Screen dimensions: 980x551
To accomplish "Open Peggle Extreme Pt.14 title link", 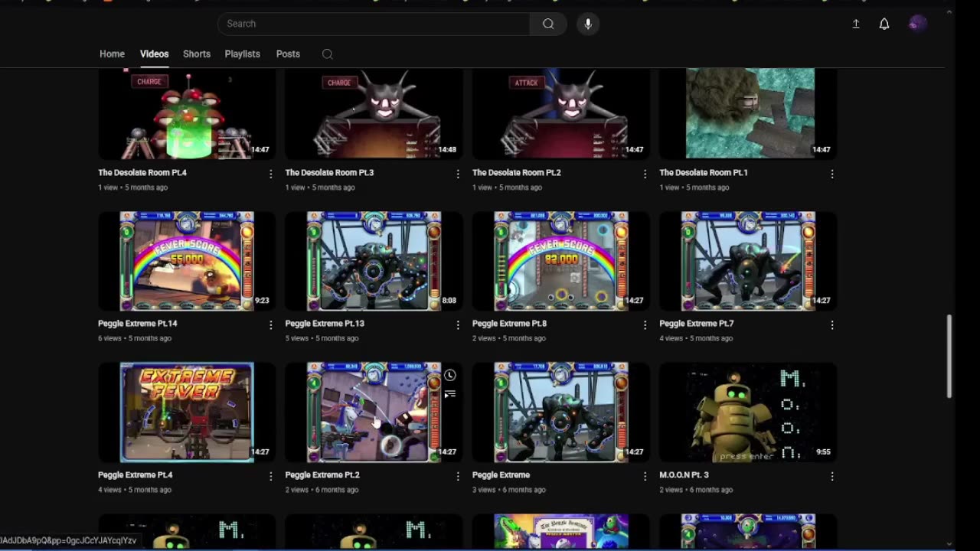I will pyautogui.click(x=138, y=324).
